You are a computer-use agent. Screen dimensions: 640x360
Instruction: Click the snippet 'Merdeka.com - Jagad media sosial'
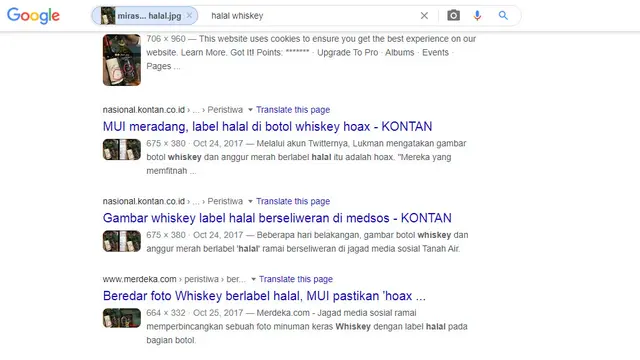pyautogui.click(x=307, y=326)
